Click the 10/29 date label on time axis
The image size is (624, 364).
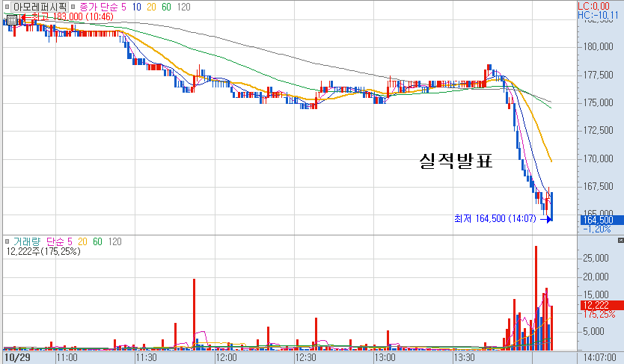pos(17,357)
